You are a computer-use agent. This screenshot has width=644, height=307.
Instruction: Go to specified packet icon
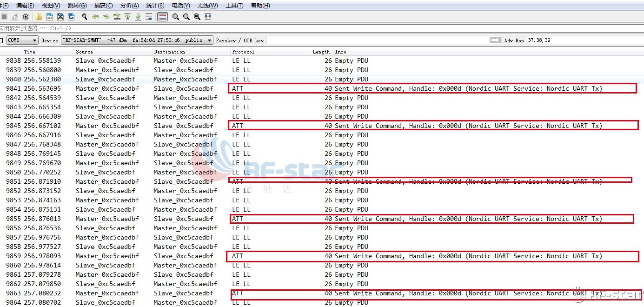tap(117, 17)
